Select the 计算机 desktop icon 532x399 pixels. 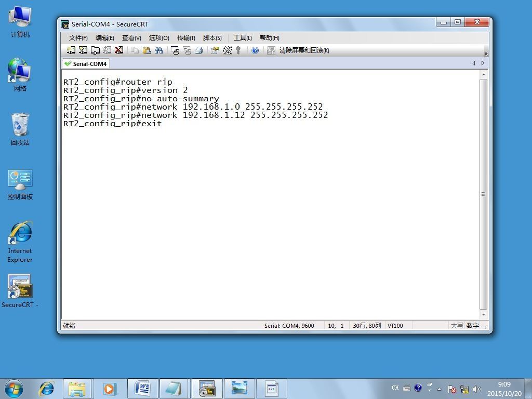(x=20, y=22)
